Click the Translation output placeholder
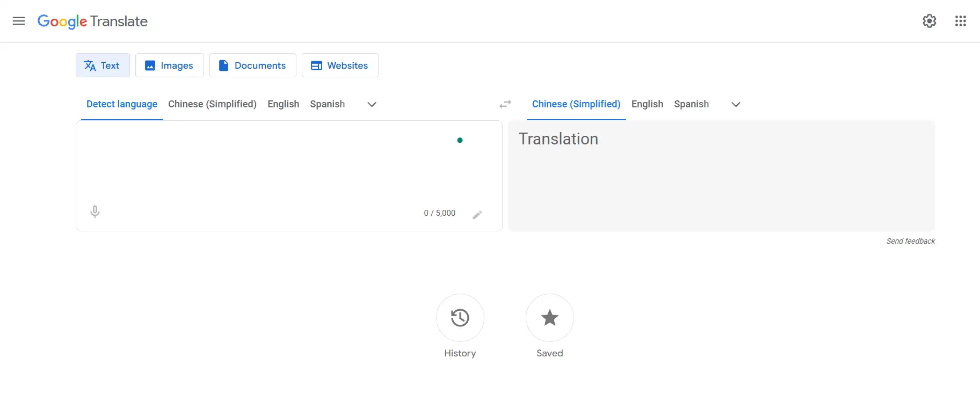Viewport: 980px width, 416px height. (x=558, y=139)
